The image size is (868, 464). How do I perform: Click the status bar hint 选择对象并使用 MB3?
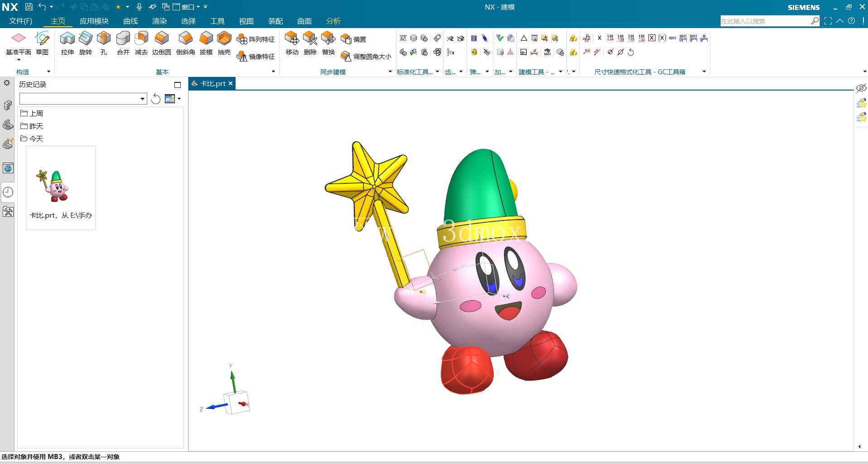point(61,457)
